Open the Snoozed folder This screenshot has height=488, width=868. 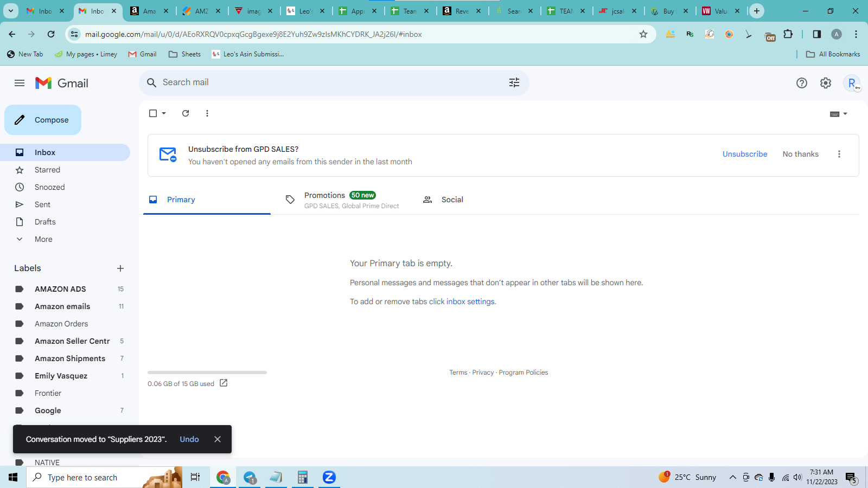tap(65, 187)
